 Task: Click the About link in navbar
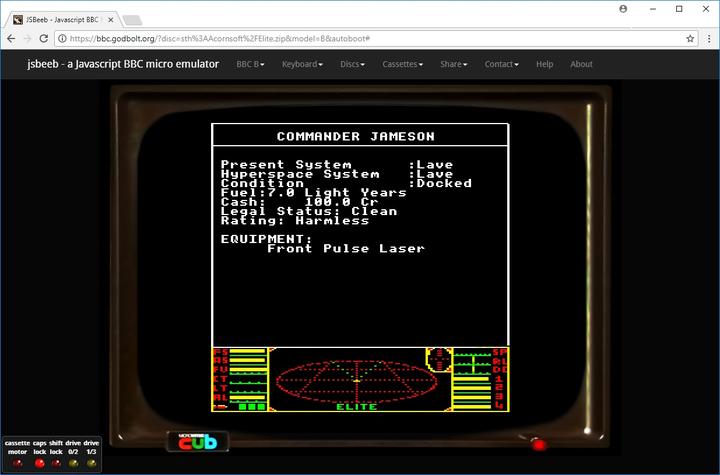click(x=581, y=64)
